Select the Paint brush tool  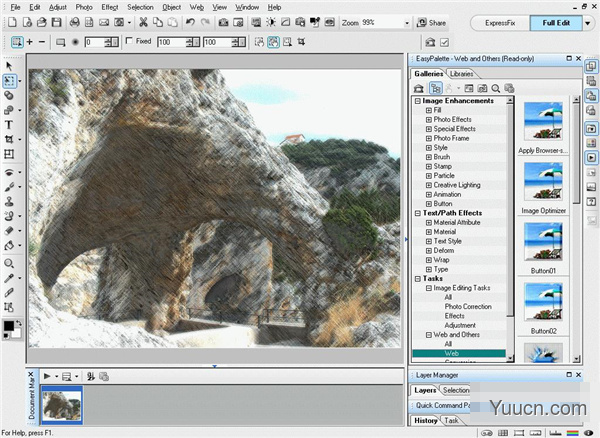point(9,187)
